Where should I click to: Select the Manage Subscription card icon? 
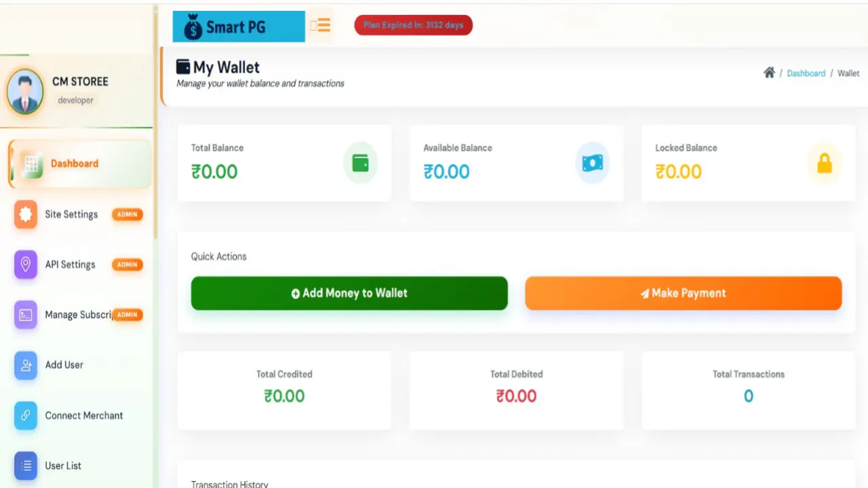(26, 314)
